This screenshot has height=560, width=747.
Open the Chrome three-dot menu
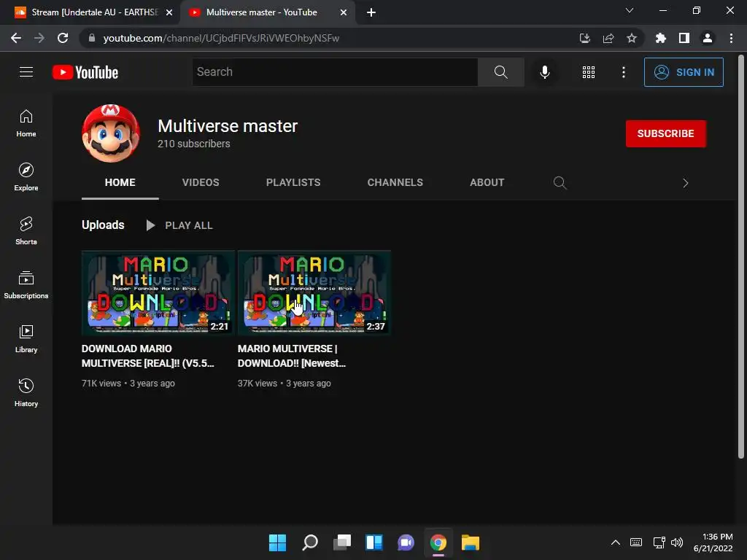click(x=731, y=38)
